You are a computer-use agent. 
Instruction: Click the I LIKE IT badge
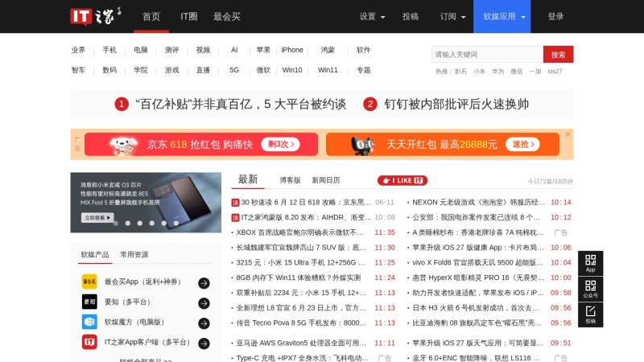[402, 180]
